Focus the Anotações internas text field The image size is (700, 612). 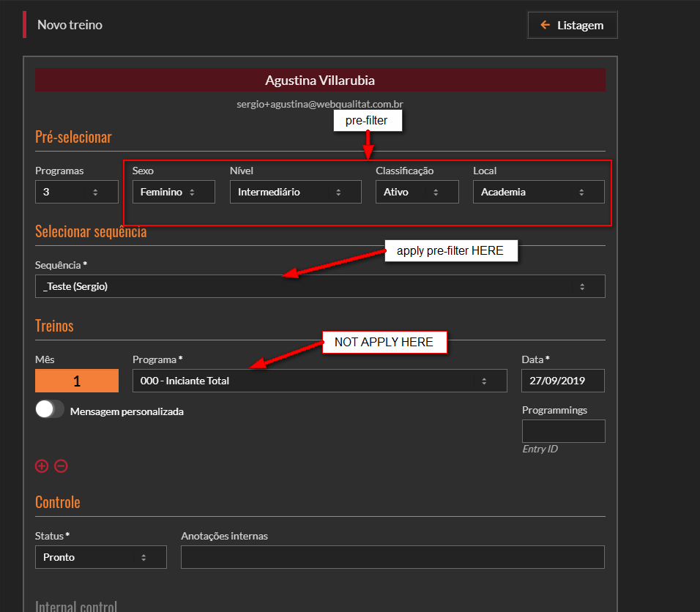392,557
